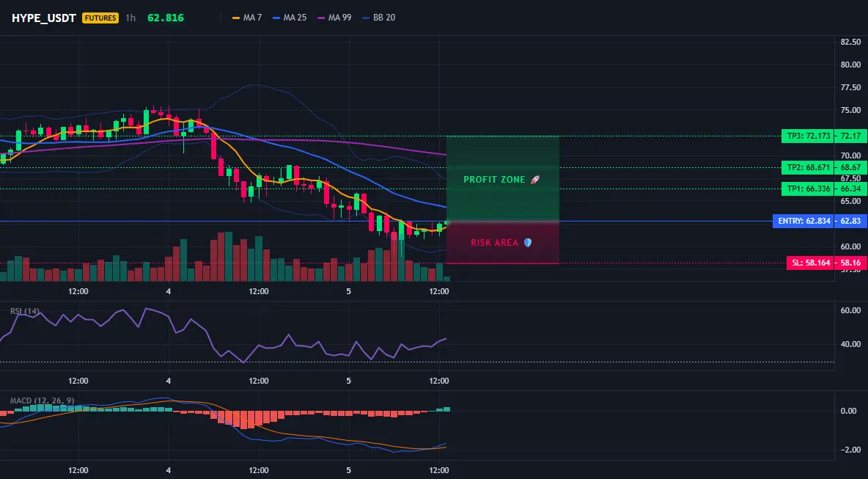Click the ENTRY: 62.834 label
This screenshot has height=479, width=868.
(x=803, y=222)
